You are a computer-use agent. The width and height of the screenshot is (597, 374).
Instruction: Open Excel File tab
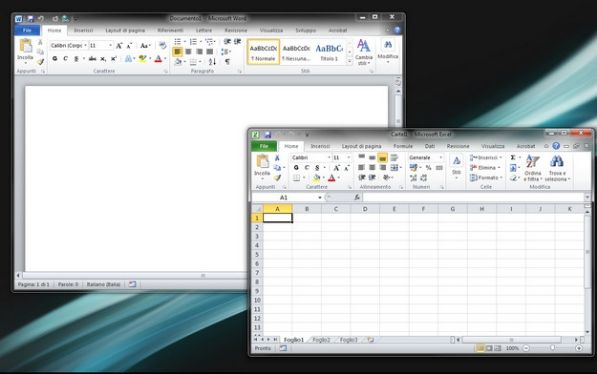tap(264, 146)
